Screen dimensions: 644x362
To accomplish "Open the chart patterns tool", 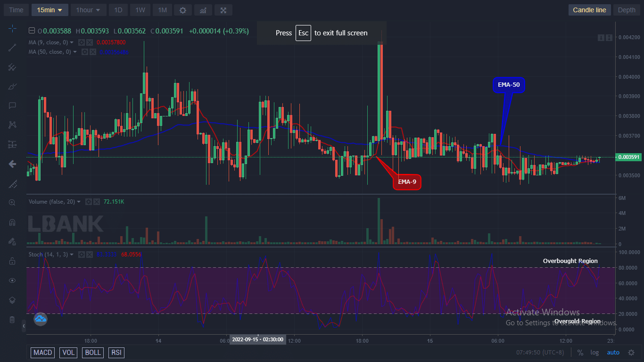I will coord(12,125).
